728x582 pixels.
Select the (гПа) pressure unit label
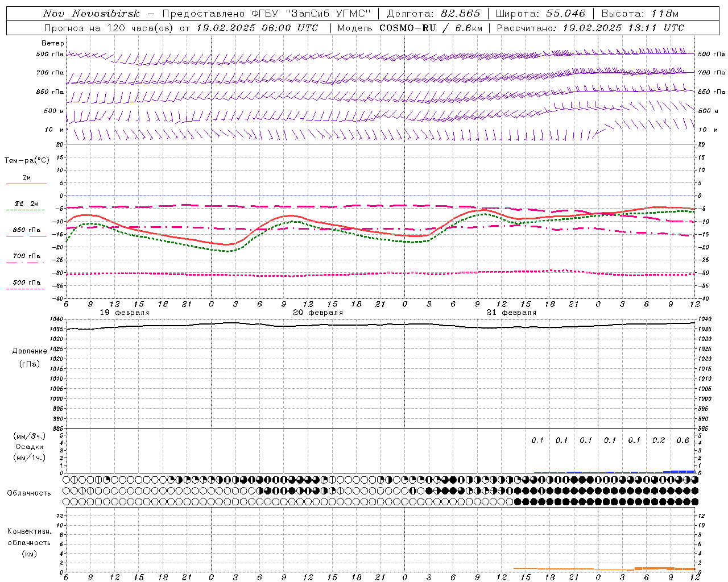click(x=30, y=364)
